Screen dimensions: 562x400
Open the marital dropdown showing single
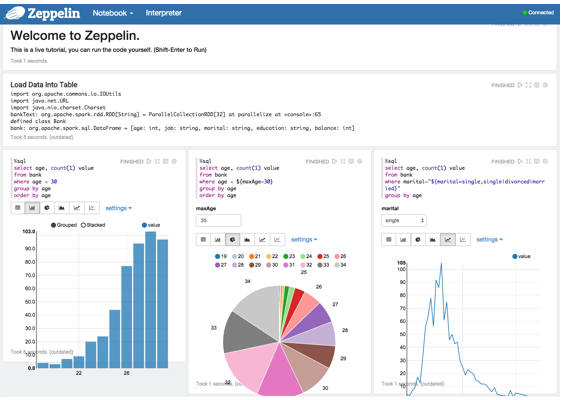[x=404, y=220]
